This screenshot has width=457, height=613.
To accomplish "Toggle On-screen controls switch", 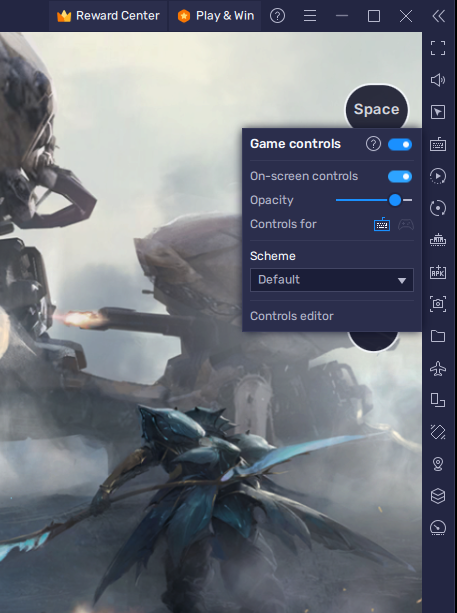I will pyautogui.click(x=400, y=177).
